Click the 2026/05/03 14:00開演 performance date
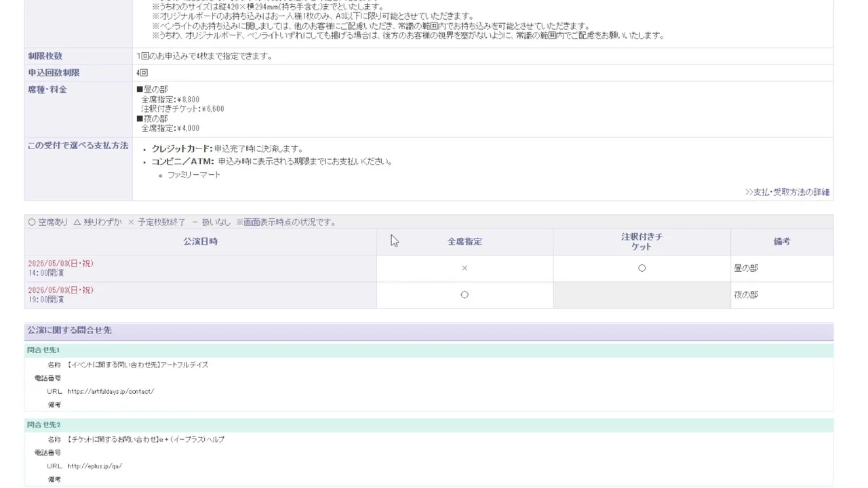Viewport: 868px width, 488px height. click(x=60, y=268)
